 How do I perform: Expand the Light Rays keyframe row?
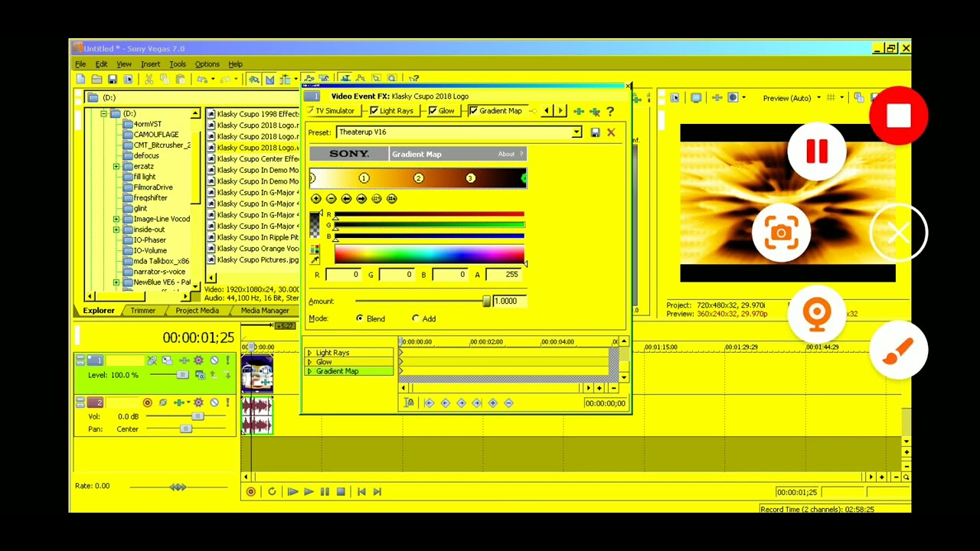pyautogui.click(x=309, y=353)
